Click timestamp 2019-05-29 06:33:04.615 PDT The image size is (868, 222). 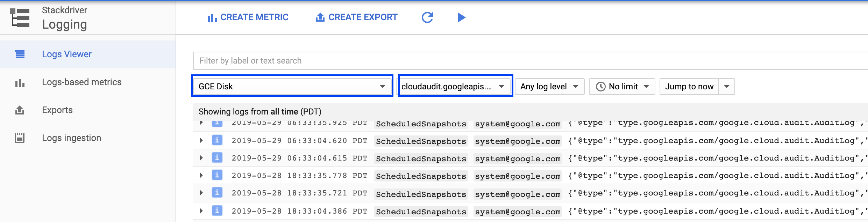click(x=299, y=158)
